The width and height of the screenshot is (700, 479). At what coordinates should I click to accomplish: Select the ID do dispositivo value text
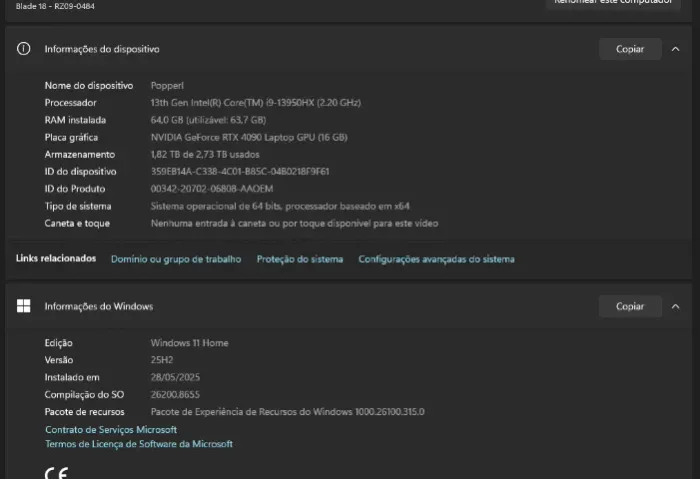coord(240,171)
